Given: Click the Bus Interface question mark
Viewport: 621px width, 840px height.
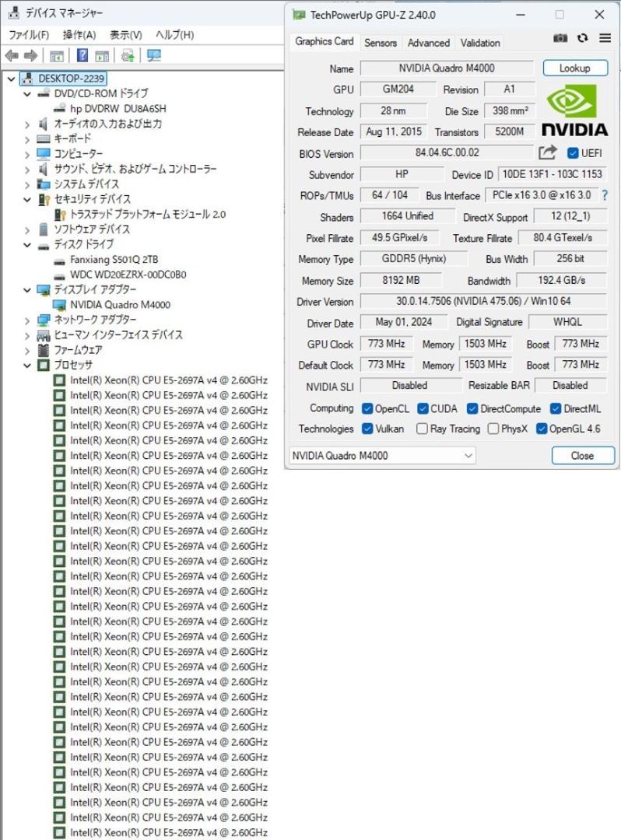Looking at the screenshot, I should point(605,195).
